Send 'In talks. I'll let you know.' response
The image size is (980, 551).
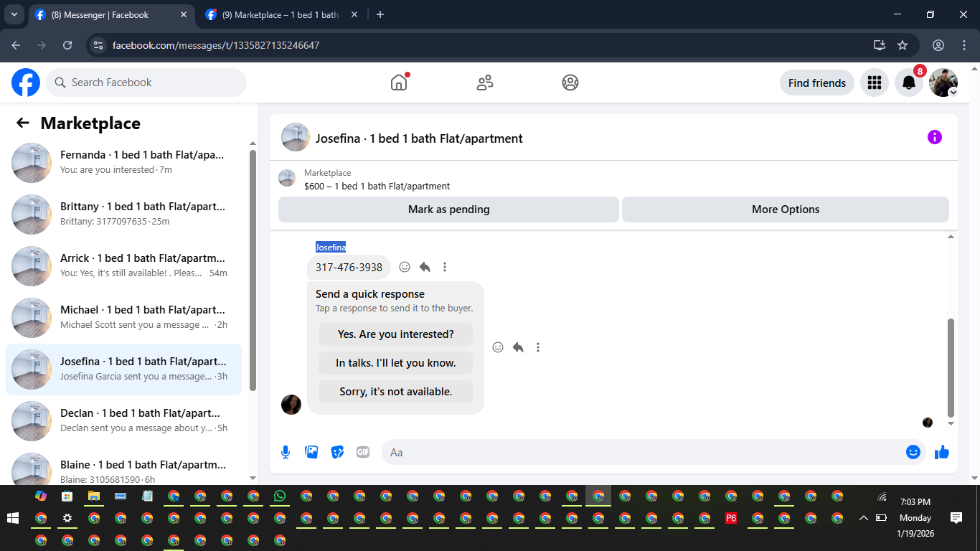click(396, 363)
